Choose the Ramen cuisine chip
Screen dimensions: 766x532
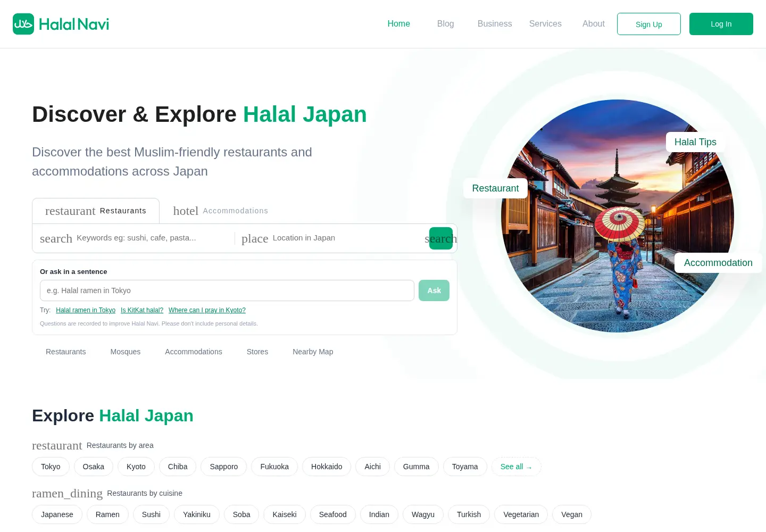coord(107,514)
